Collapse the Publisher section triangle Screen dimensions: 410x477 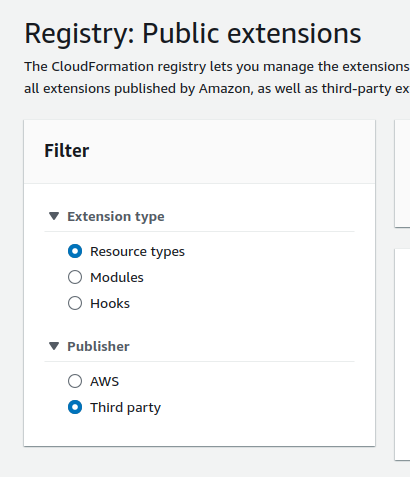pyautogui.click(x=54, y=346)
